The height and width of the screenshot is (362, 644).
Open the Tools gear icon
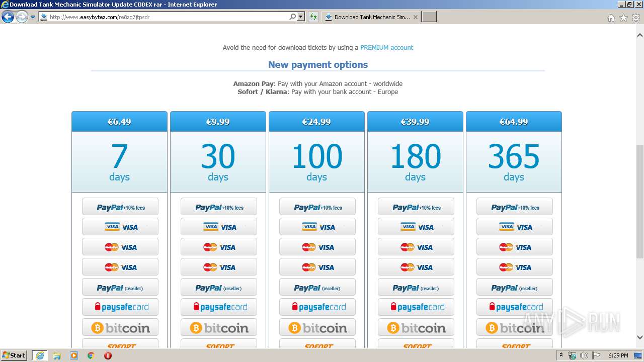click(x=636, y=18)
